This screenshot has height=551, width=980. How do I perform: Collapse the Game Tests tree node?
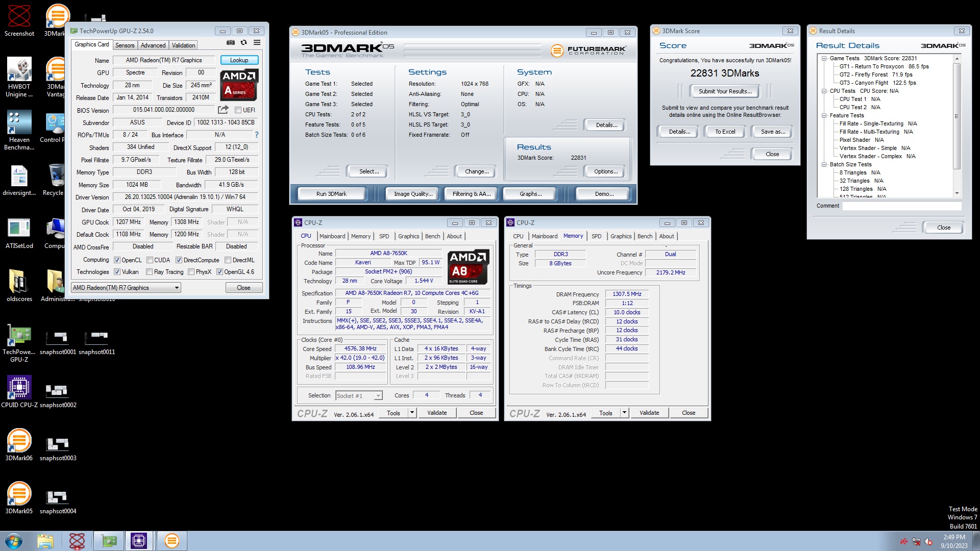coord(824,58)
